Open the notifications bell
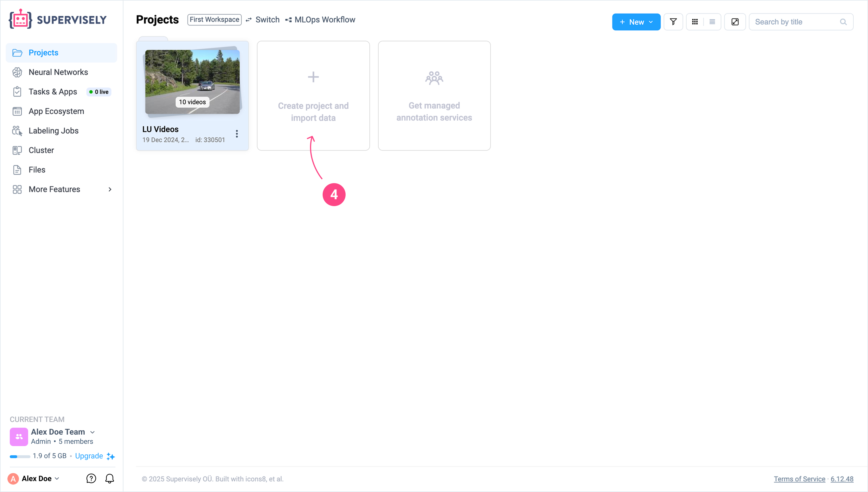This screenshot has width=868, height=492. (109, 479)
